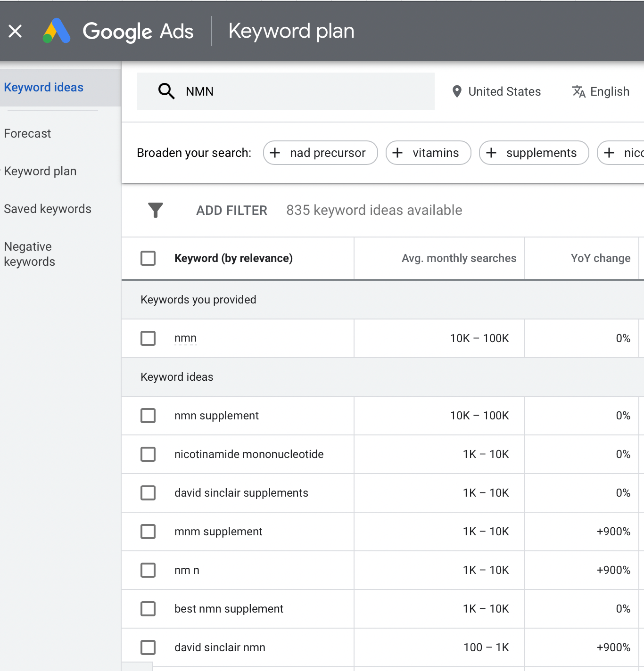The width and height of the screenshot is (644, 671).
Task: Click the language translate icon
Action: tap(578, 91)
